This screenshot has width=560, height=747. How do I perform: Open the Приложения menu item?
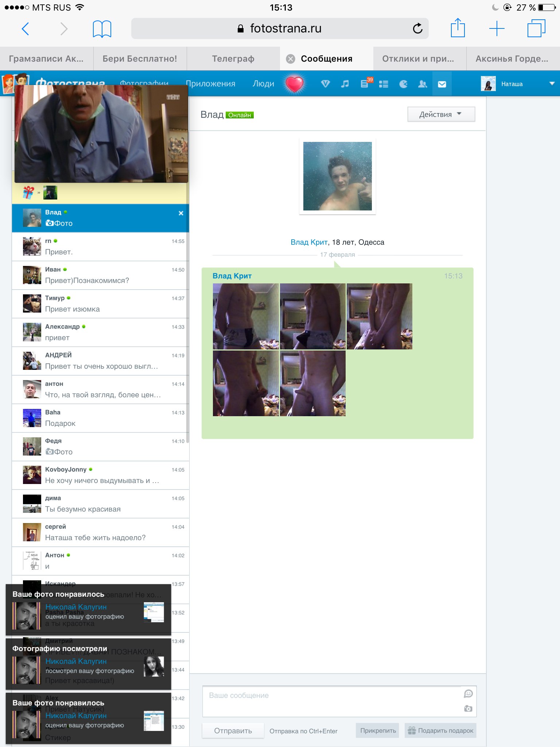click(x=211, y=84)
